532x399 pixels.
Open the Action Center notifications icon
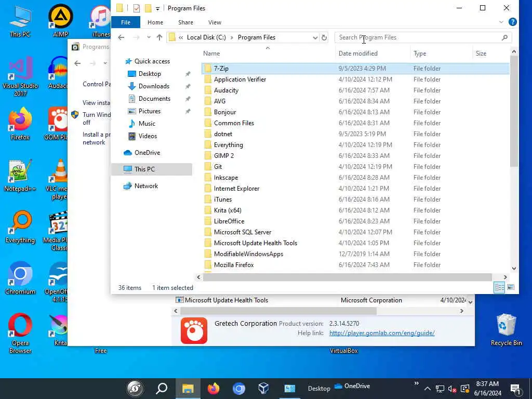click(515, 389)
